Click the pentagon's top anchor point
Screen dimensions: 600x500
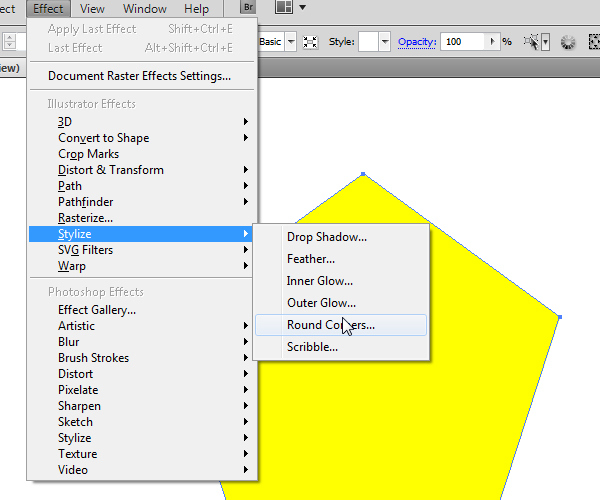363,174
